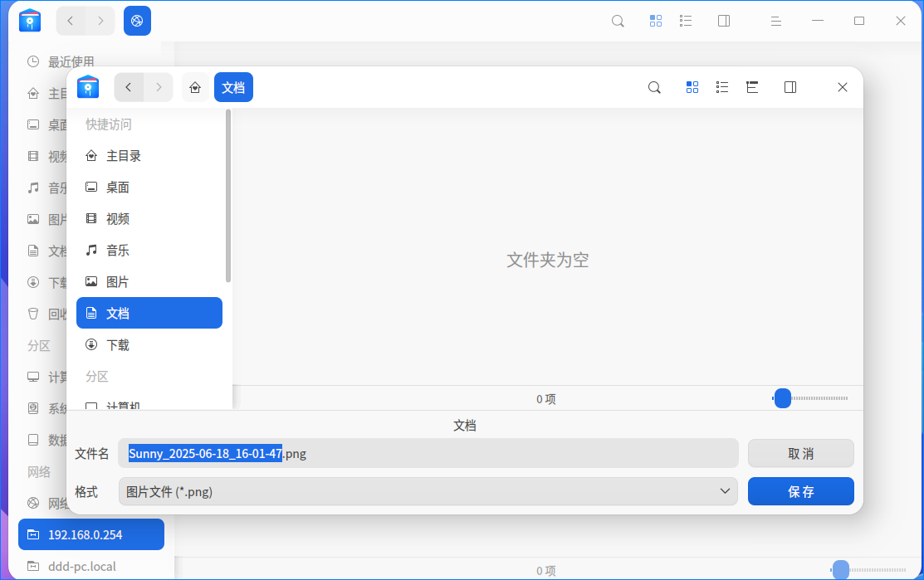The width and height of the screenshot is (924, 580).
Task: Click the forward arrow in save dialog
Action: [159, 87]
